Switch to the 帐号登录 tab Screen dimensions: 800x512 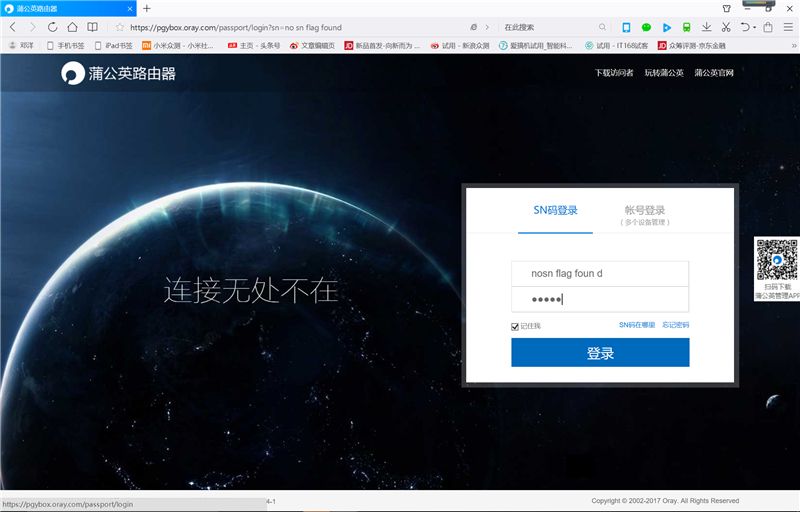tap(645, 215)
